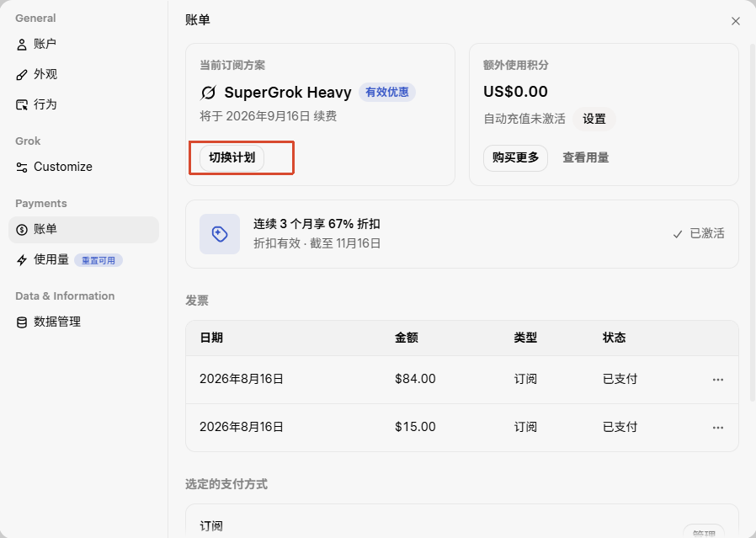Open the 行为 behavior icon in sidebar
The width and height of the screenshot is (756, 538).
[x=22, y=104]
